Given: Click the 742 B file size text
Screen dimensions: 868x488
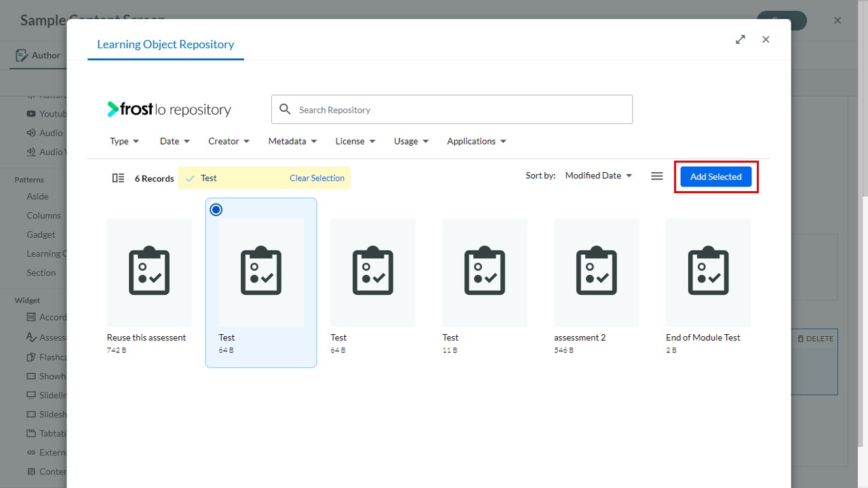Looking at the screenshot, I should (x=116, y=350).
